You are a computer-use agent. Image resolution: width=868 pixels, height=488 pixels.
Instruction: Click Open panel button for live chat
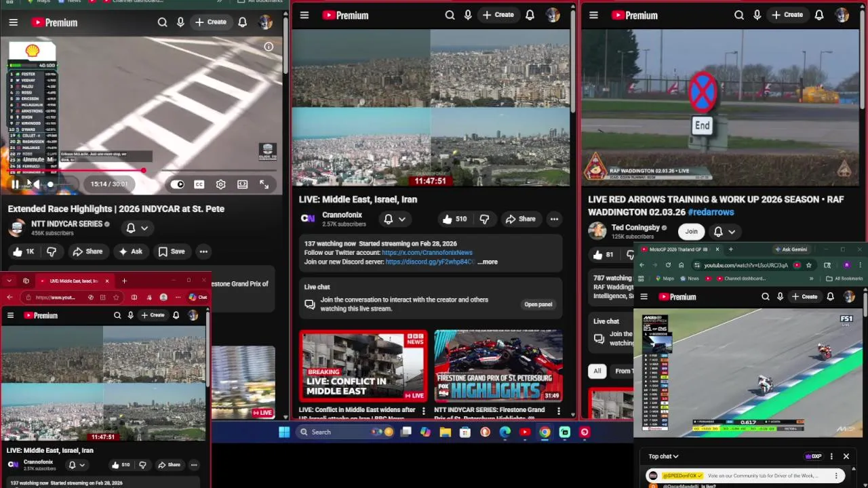[538, 304]
